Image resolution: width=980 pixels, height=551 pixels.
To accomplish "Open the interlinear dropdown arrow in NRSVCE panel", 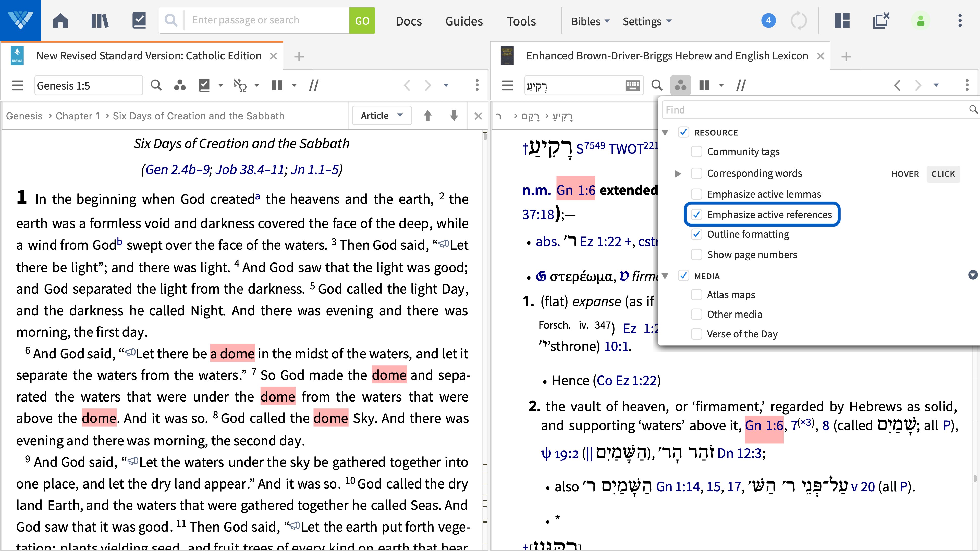I will pyautogui.click(x=257, y=85).
